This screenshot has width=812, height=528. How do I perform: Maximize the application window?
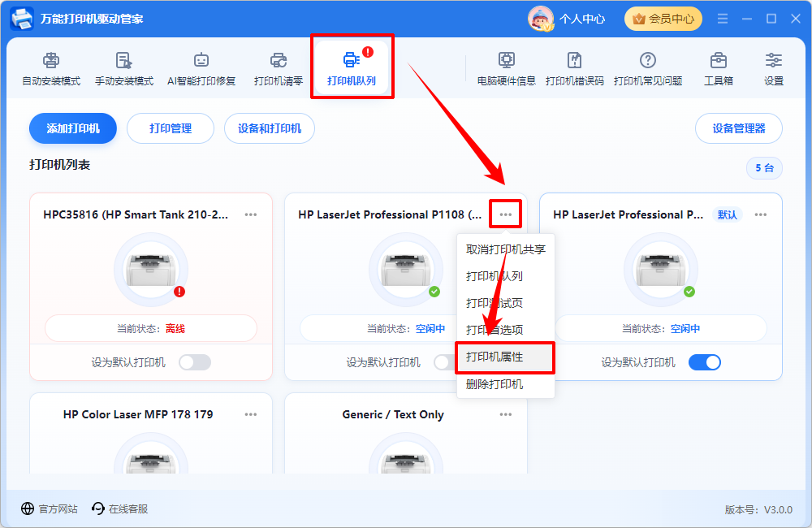tap(771, 19)
